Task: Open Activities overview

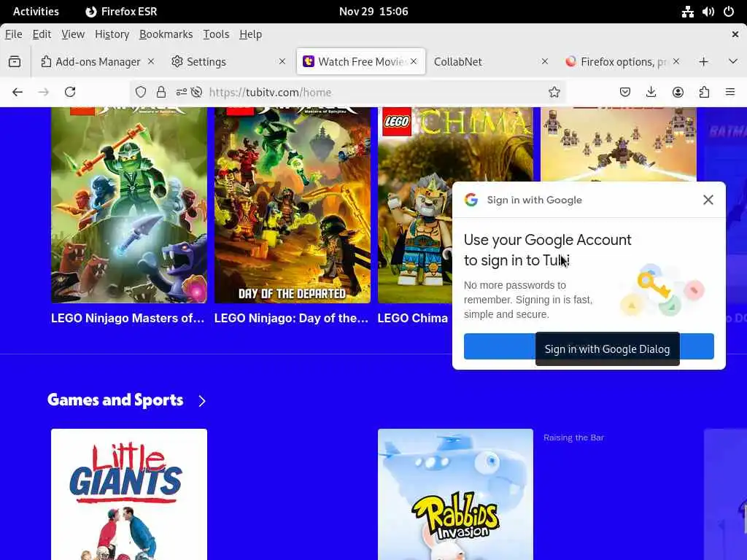Action: point(36,12)
